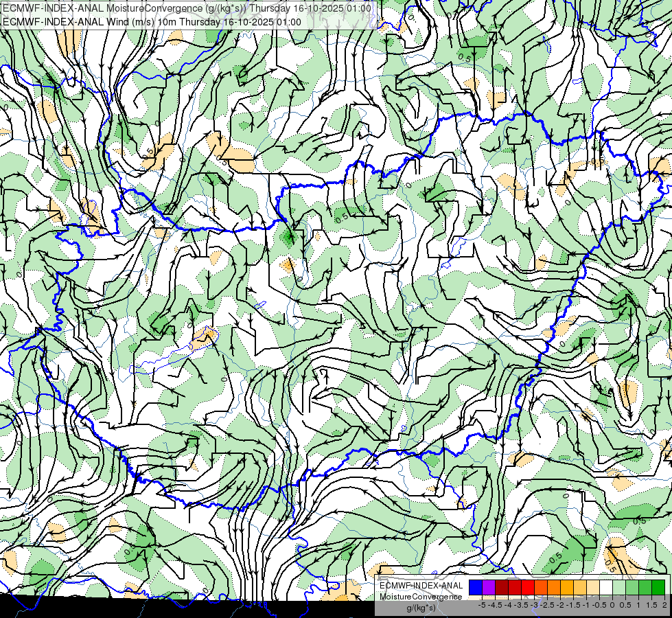This screenshot has width=672, height=618.
Task: Click the legend label 'ECMWF-INDEX-ANAL'
Action: tap(421, 586)
